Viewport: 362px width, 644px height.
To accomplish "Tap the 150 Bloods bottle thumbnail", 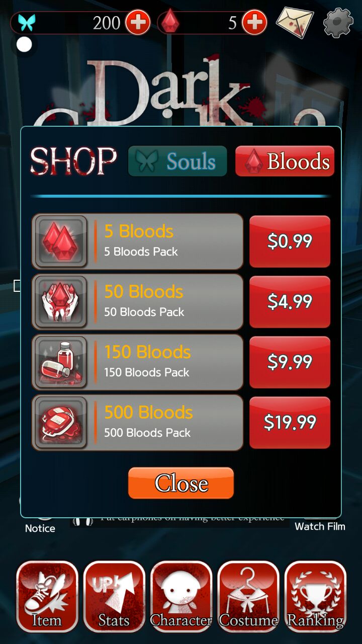I will (x=60, y=362).
